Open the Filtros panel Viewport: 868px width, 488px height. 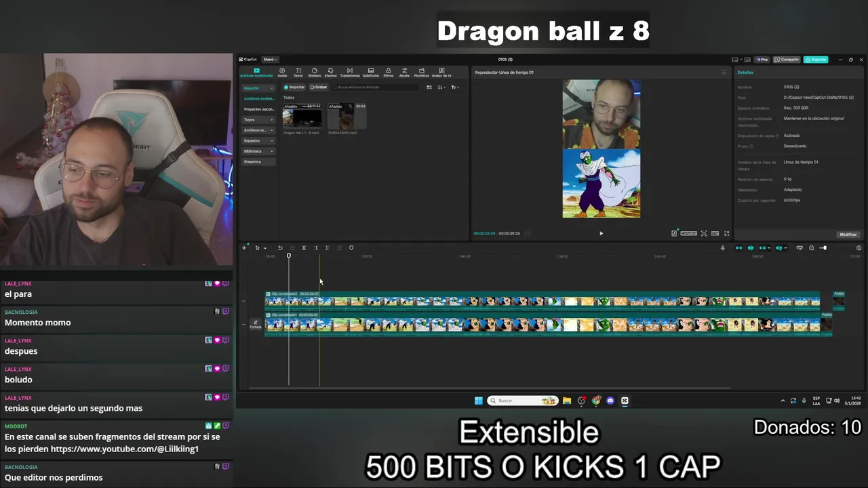pos(389,72)
